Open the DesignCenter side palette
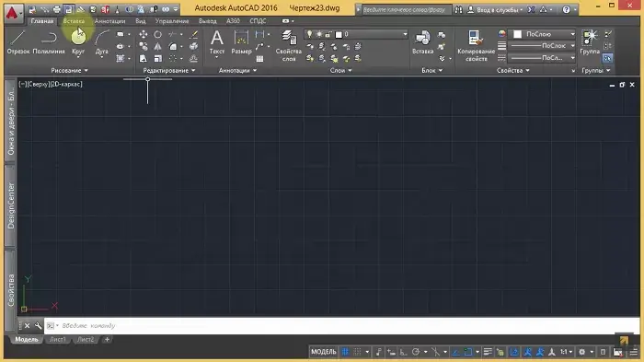Image resolution: width=644 pixels, height=362 pixels. (x=11, y=205)
